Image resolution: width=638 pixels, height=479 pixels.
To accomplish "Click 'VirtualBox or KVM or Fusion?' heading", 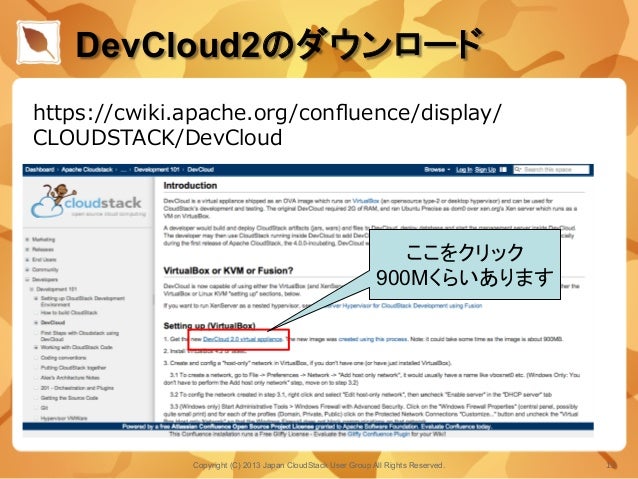I will tap(228, 271).
